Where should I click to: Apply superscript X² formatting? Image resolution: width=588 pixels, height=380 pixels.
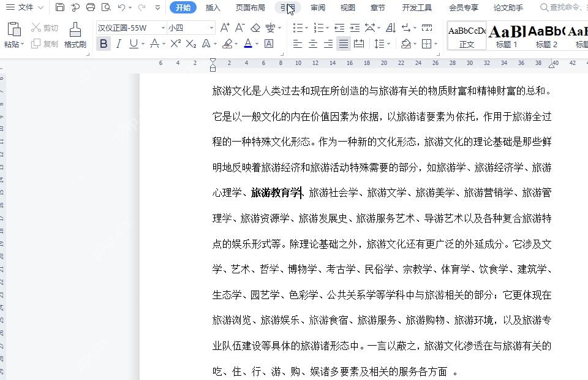point(176,44)
